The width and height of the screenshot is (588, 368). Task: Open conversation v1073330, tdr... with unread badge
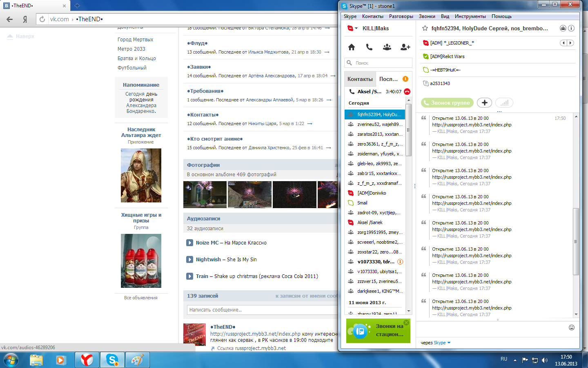[x=375, y=262]
